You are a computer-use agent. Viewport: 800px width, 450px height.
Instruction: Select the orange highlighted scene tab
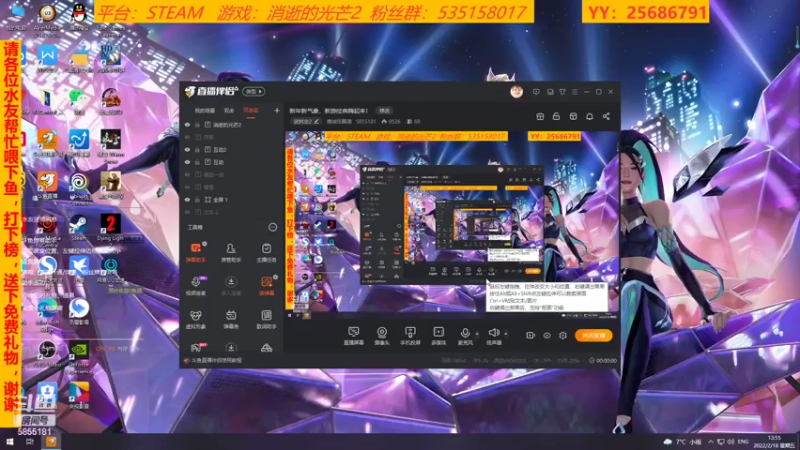pos(251,110)
